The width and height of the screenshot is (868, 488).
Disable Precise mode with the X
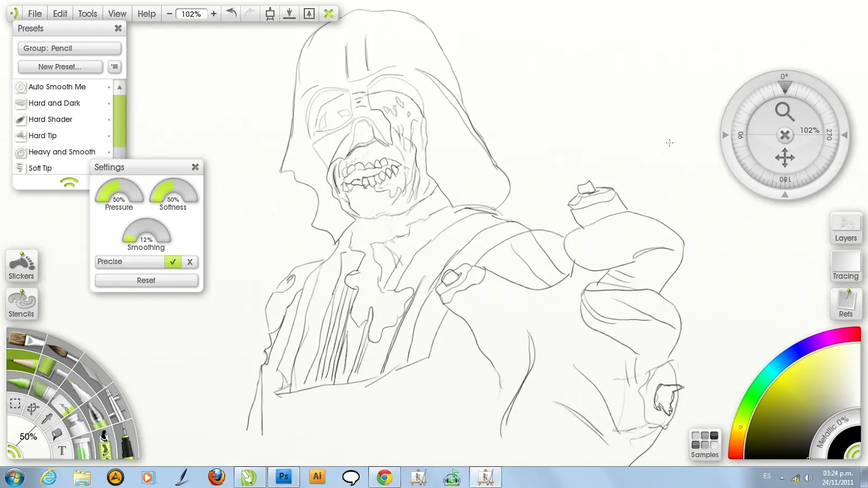coord(190,262)
